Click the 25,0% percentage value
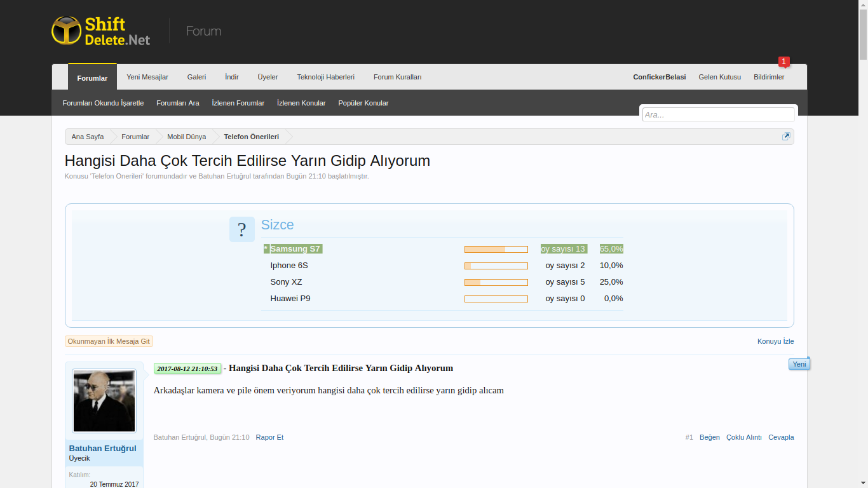 (611, 282)
